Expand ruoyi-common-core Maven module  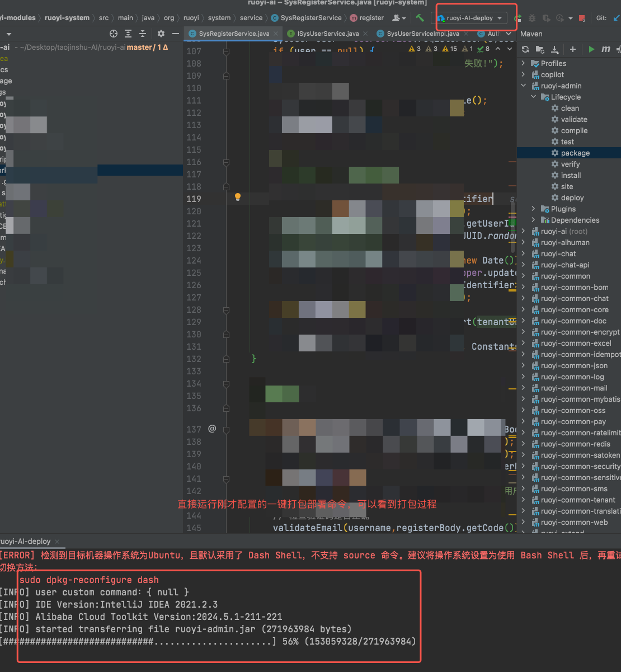[524, 309]
